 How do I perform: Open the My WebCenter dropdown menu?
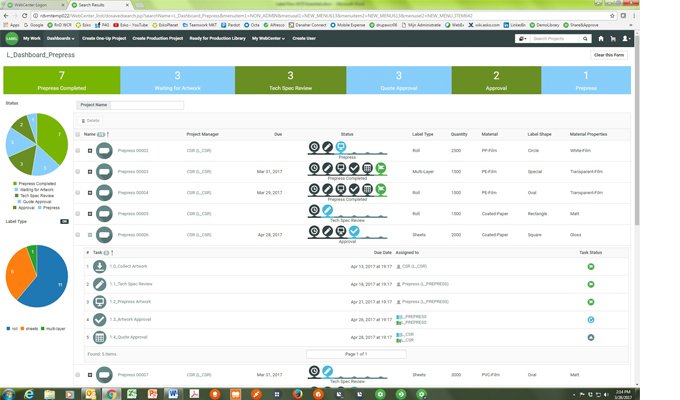(x=268, y=39)
